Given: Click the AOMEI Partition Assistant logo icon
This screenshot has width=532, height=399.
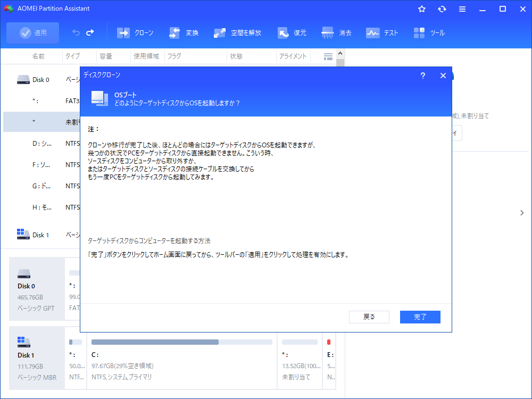Looking at the screenshot, I should coord(9,9).
